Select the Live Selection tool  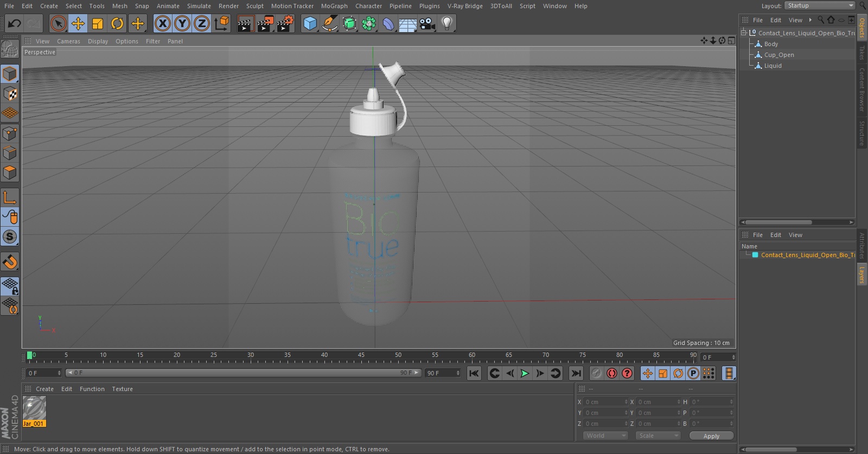[58, 23]
